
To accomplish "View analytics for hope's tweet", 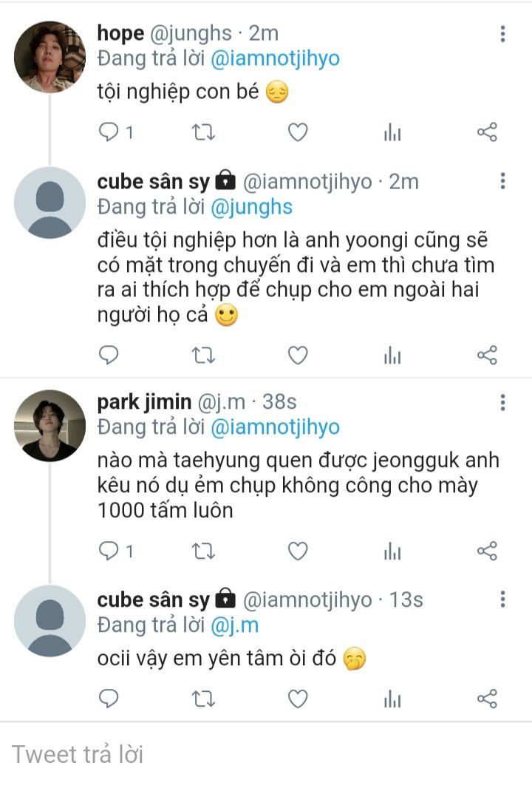I will (392, 132).
